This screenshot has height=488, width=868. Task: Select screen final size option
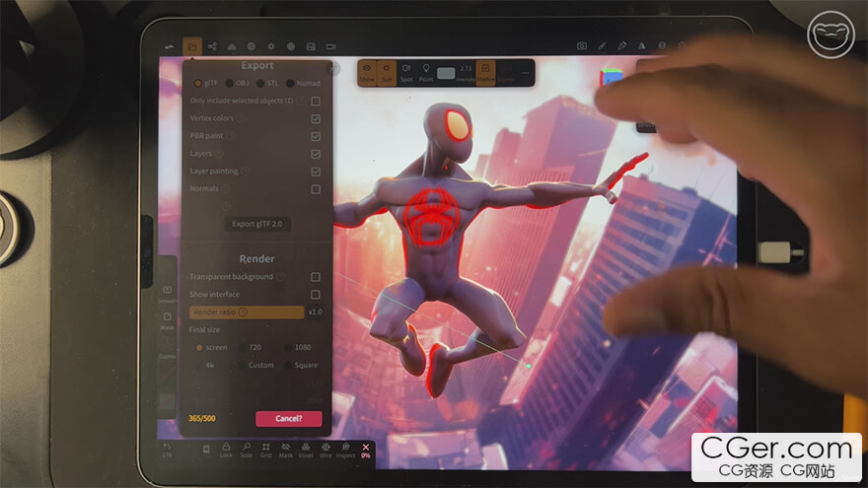[x=211, y=347]
